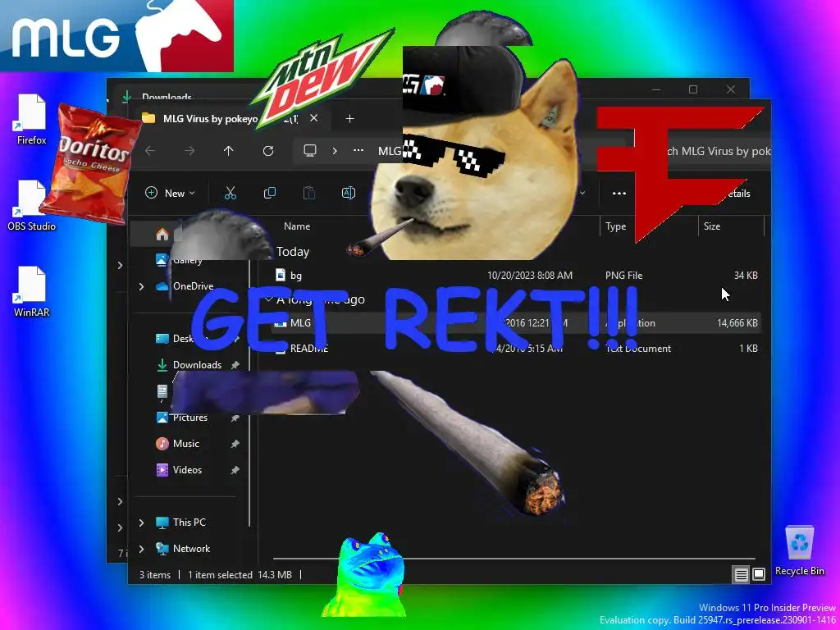The width and height of the screenshot is (840, 630).
Task: Open Videos in navigation pane
Action: pyautogui.click(x=187, y=470)
